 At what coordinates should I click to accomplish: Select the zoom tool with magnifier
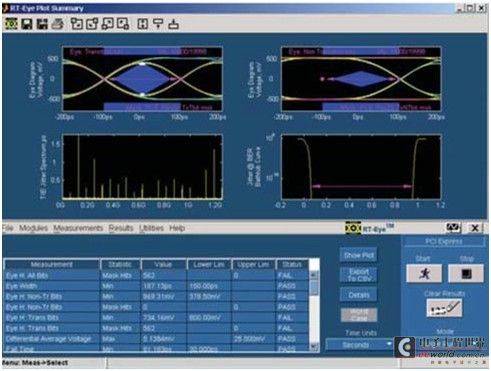[123, 24]
